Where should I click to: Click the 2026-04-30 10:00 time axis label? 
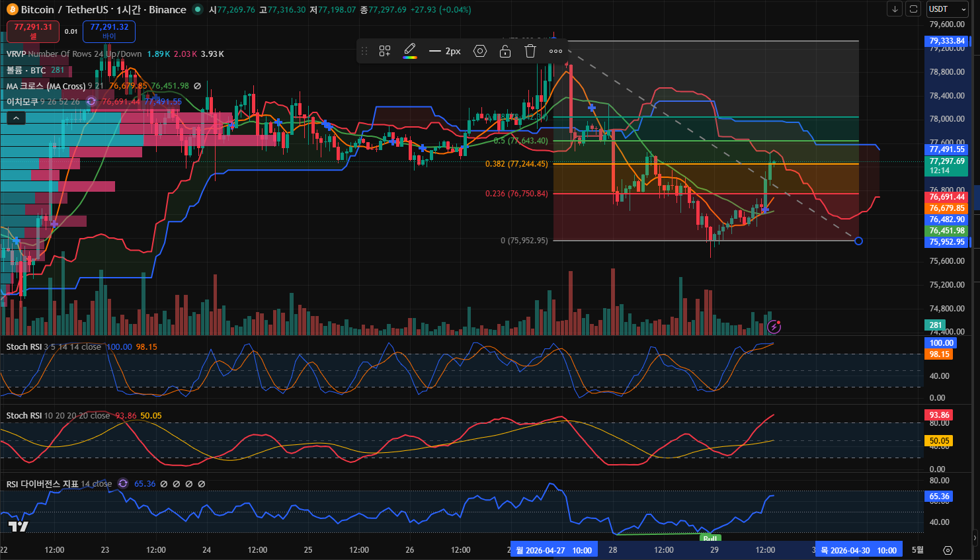[859, 550]
